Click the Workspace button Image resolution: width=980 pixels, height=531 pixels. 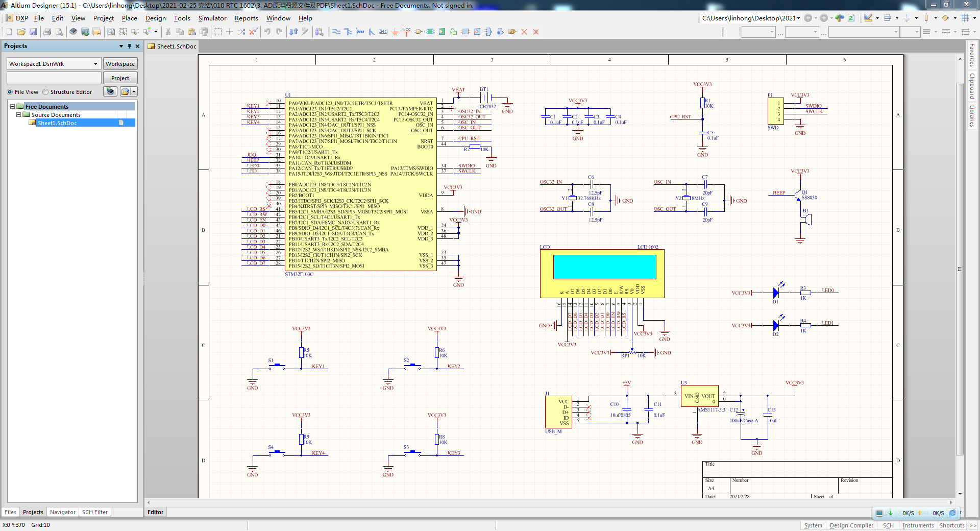pos(120,63)
